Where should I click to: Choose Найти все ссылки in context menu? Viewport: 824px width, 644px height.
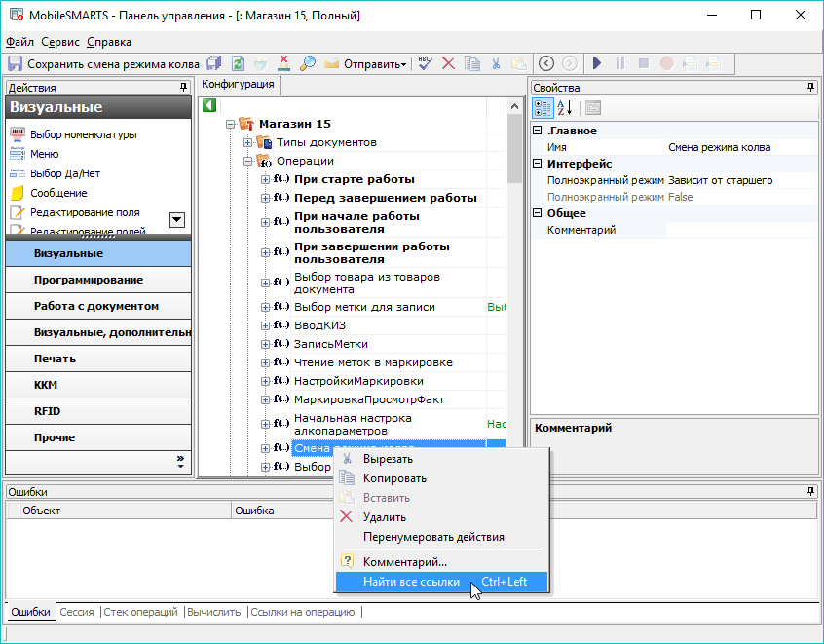pos(441,582)
